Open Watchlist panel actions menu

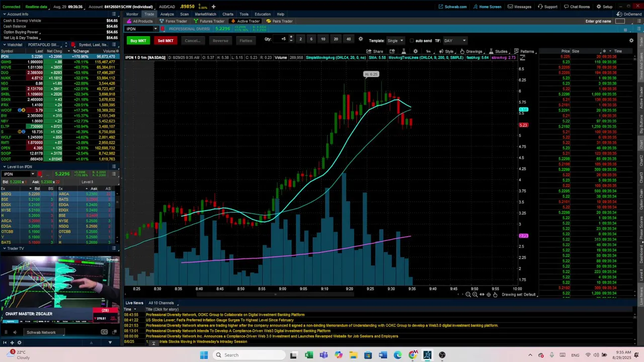(114, 45)
